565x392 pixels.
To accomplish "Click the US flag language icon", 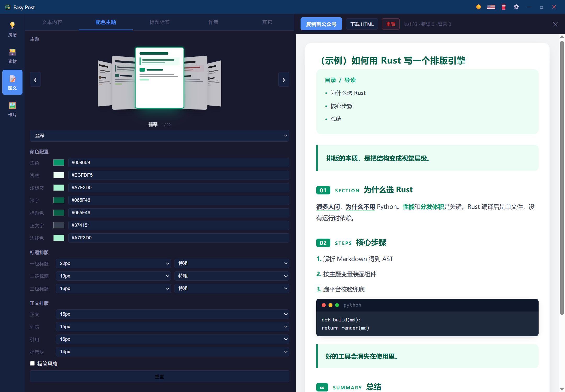I will click(491, 7).
